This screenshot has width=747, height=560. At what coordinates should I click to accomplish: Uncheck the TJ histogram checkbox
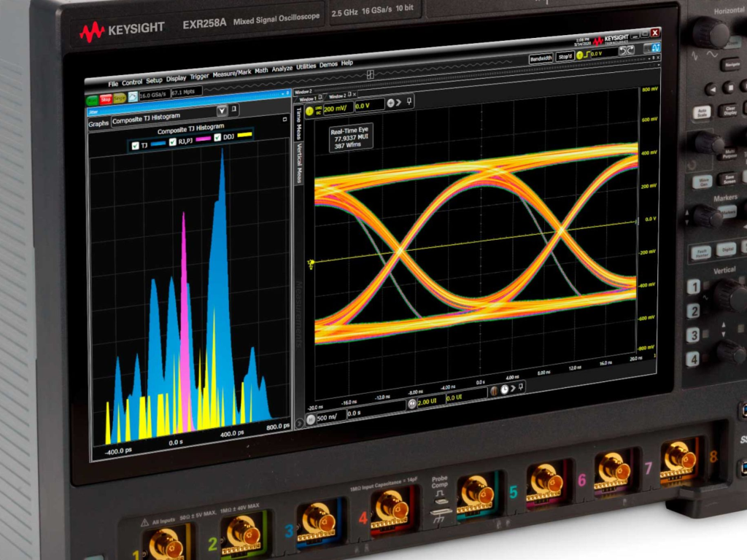(134, 146)
